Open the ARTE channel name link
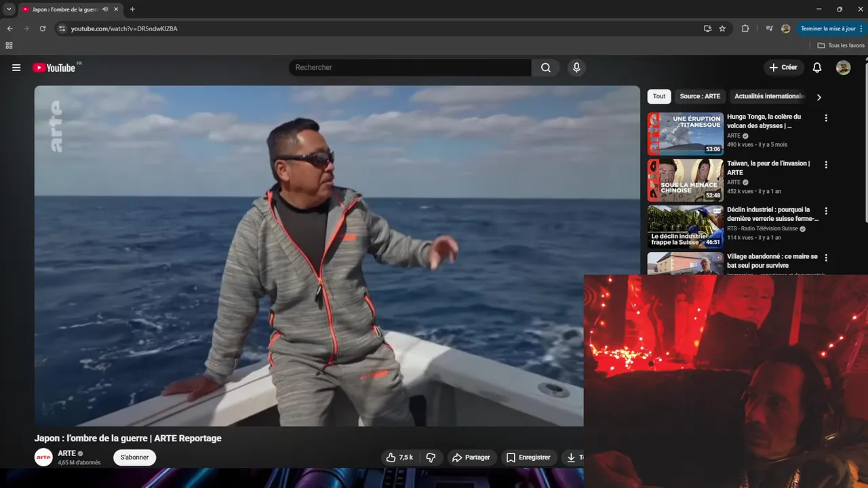 coord(66,453)
